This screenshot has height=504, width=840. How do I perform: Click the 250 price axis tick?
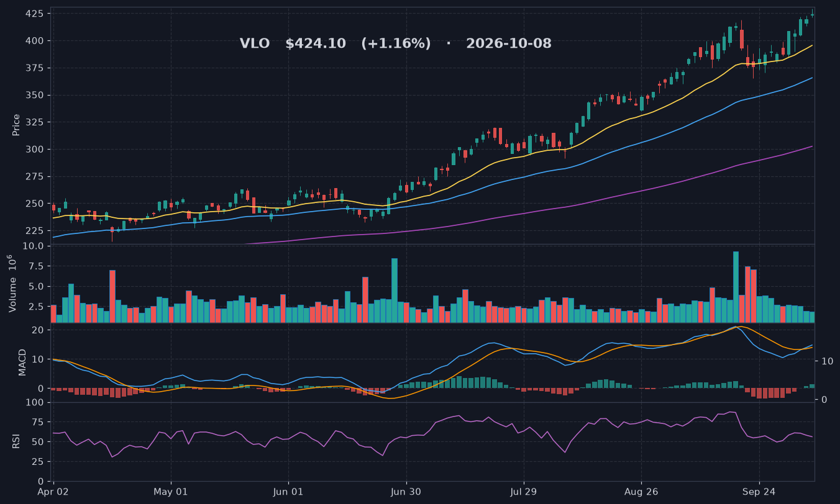pyautogui.click(x=34, y=204)
